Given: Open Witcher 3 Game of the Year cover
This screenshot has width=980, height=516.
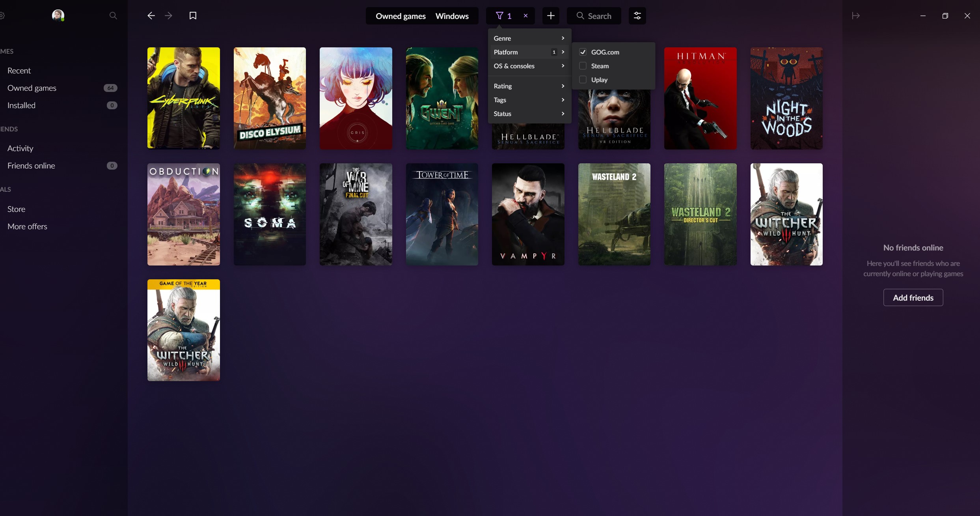Looking at the screenshot, I should pos(184,330).
